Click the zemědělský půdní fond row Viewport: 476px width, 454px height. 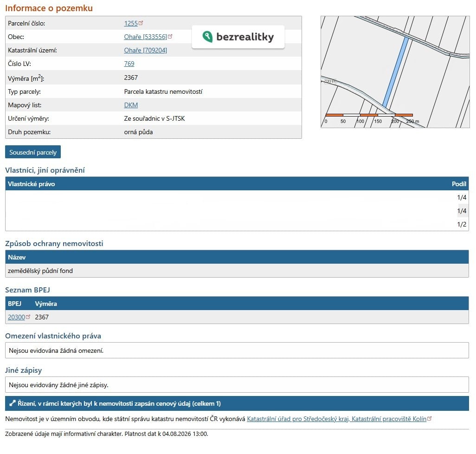point(237,271)
